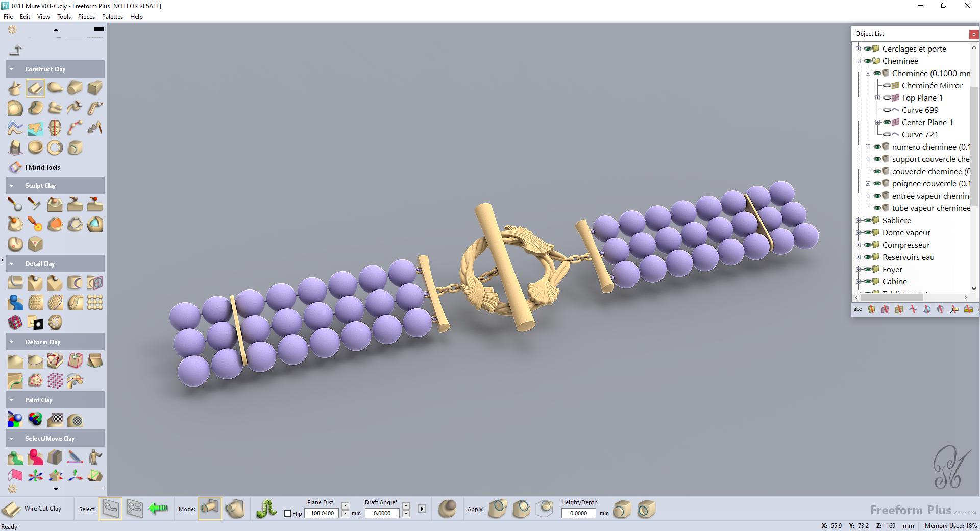Click the green back arrow in Select options
Image resolution: width=980 pixels, height=531 pixels.
158,509
